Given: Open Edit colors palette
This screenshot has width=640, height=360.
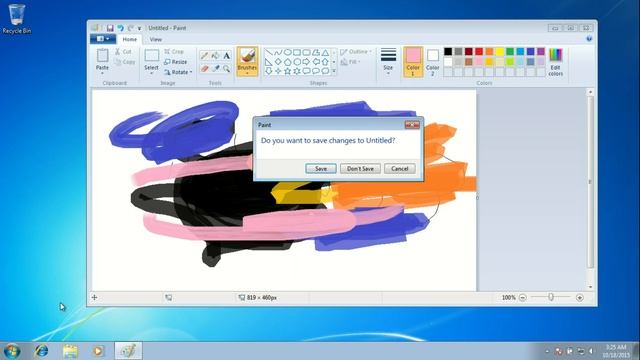Looking at the screenshot, I should (556, 61).
